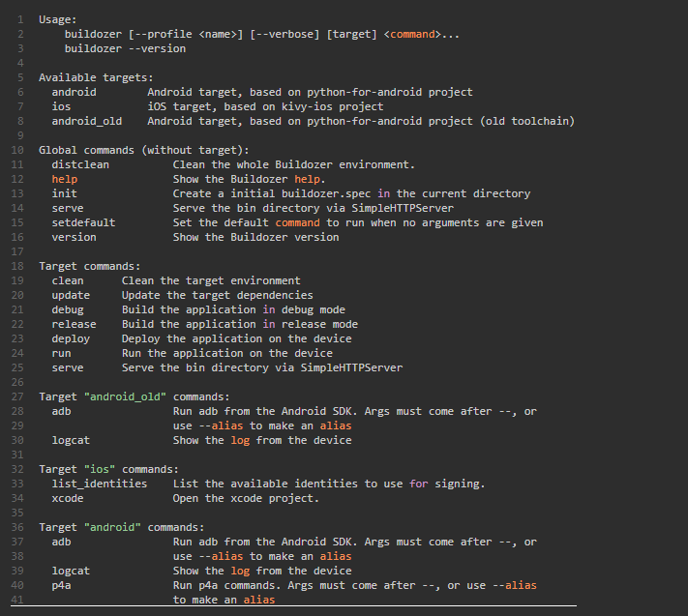Screen dimensions: 688x616
Task: Click line number 36 in the gutter
Action: [17, 527]
